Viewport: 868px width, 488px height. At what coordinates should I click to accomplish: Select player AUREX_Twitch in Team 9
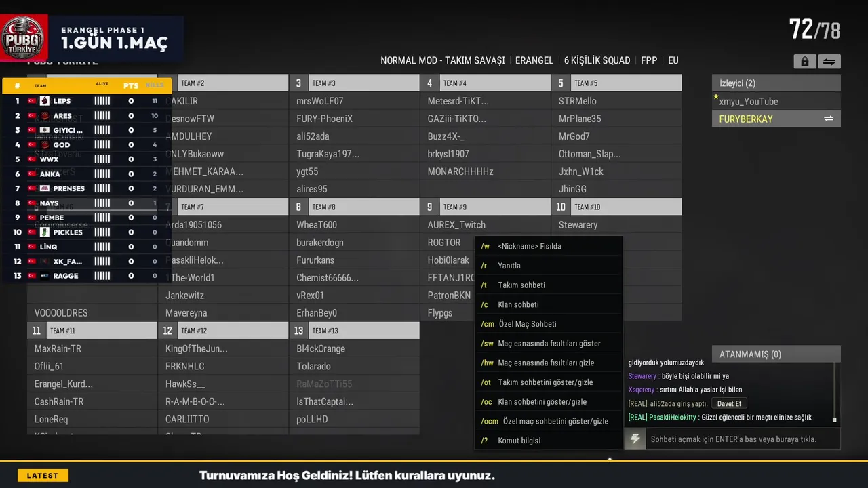click(x=485, y=224)
